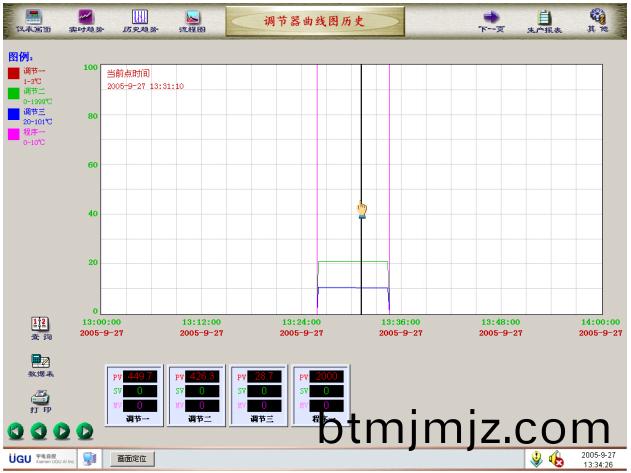Image resolution: width=631 pixels, height=473 pixels.
Task: Click the 打印 print icon
Action: click(40, 400)
